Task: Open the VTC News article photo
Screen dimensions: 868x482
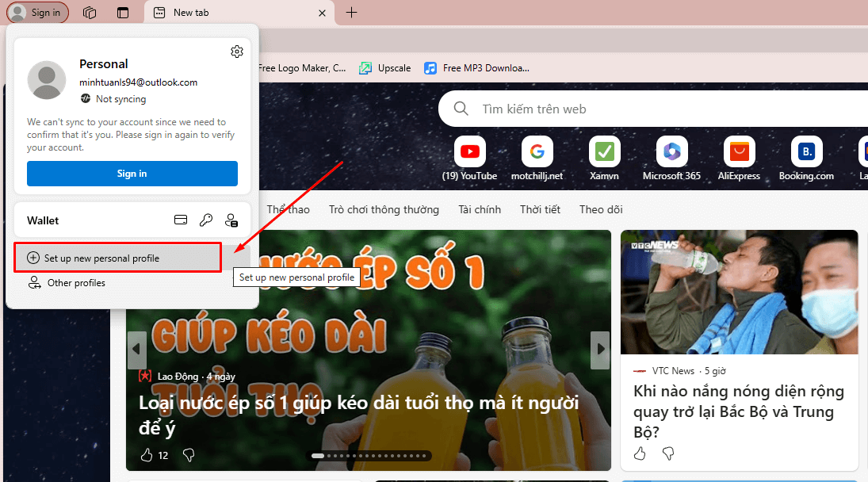Action: tap(740, 293)
